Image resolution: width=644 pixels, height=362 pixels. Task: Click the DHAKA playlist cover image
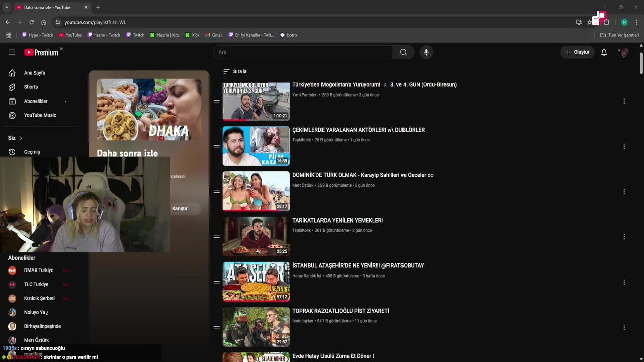pyautogui.click(x=149, y=110)
